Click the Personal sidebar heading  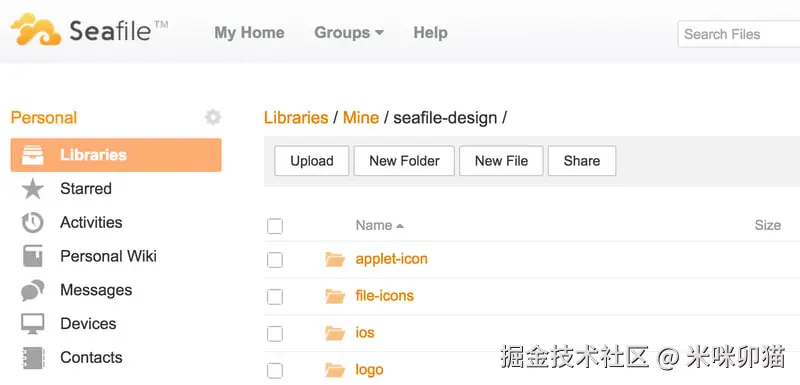coord(44,118)
